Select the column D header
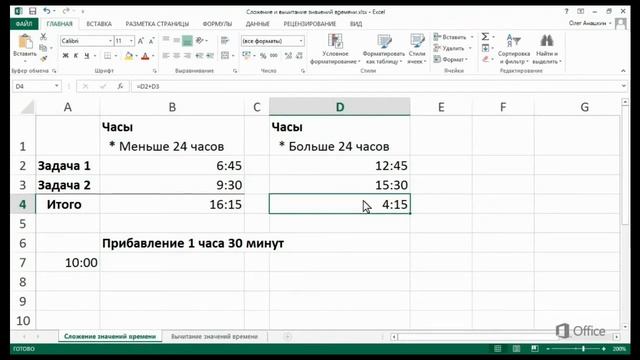The height and width of the screenshot is (360, 640). [340, 107]
